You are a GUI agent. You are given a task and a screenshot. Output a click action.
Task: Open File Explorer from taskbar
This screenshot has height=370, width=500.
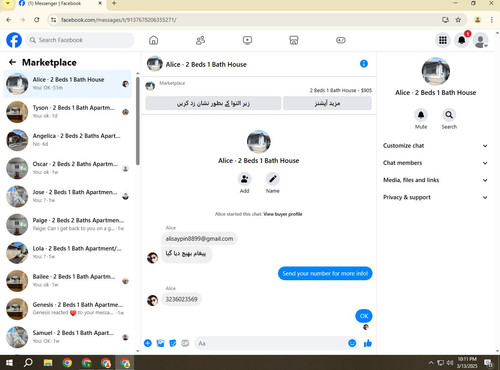(48, 362)
